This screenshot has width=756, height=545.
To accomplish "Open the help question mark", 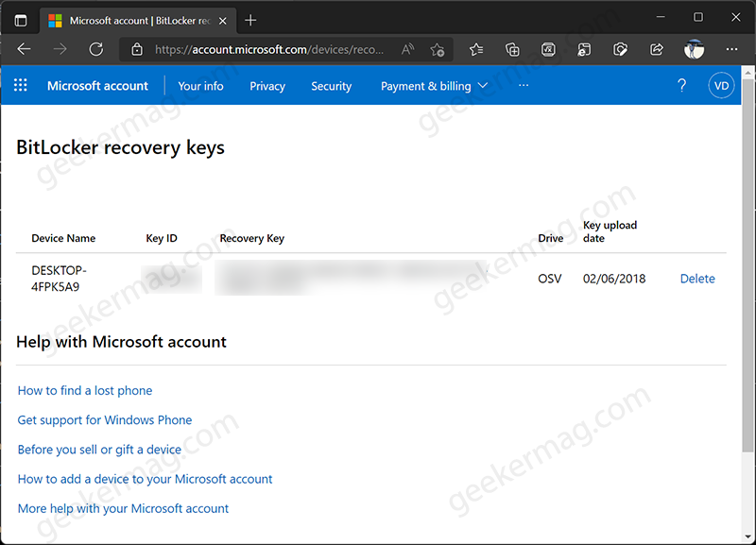I will [x=681, y=85].
